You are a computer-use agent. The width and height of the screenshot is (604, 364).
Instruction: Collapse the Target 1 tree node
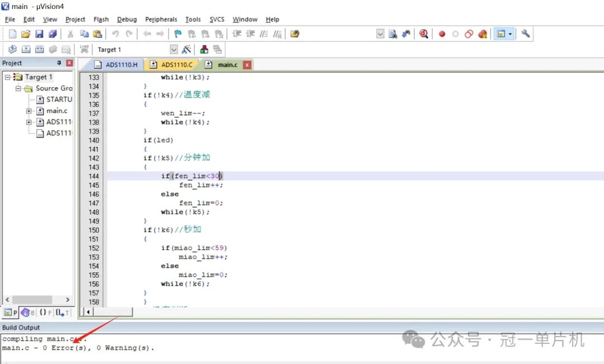(x=8, y=77)
